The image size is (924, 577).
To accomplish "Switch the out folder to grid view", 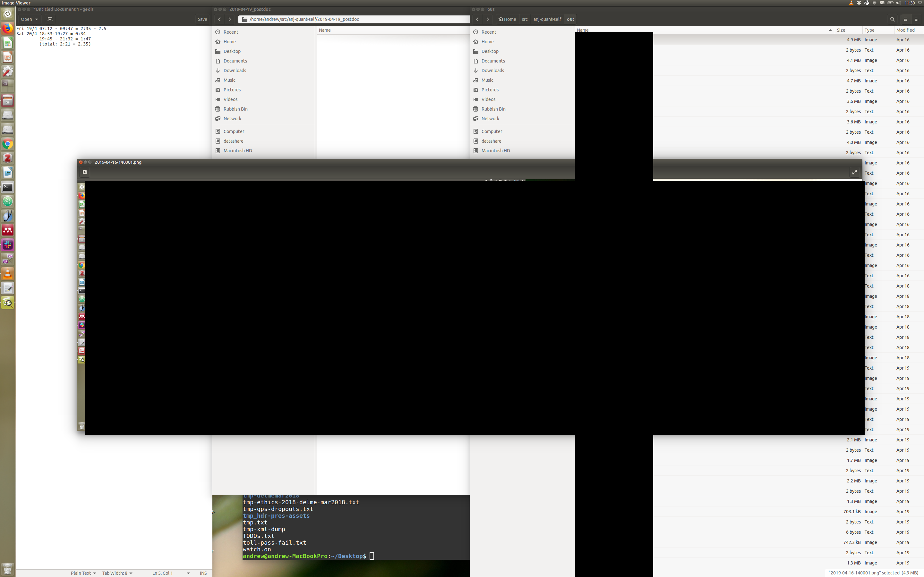I will 916,19.
